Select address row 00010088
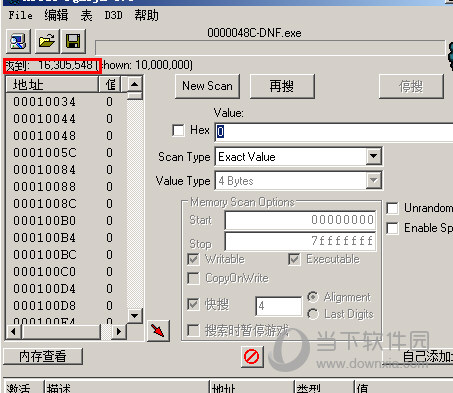Viewport: 453px width, 393px height. (x=66, y=187)
